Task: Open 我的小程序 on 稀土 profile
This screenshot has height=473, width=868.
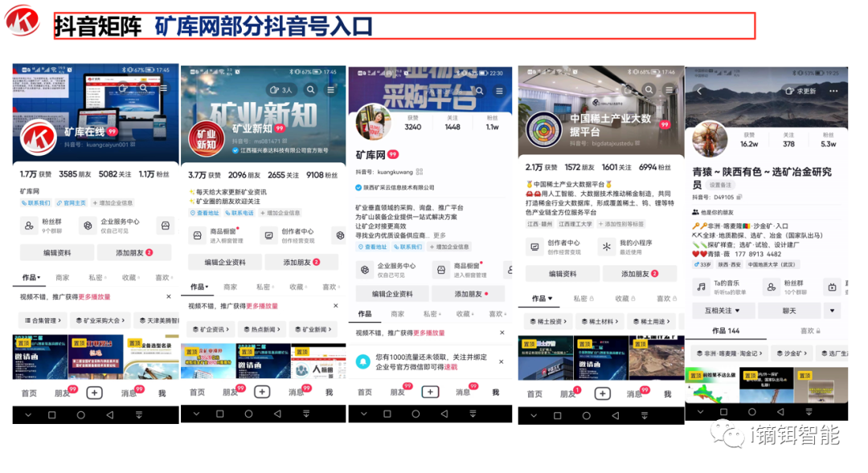Action: [x=635, y=247]
